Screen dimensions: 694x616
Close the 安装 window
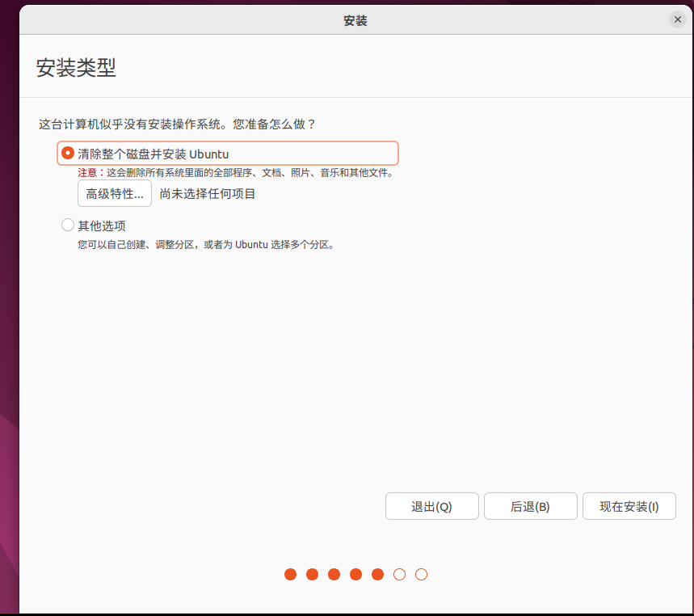pos(677,19)
